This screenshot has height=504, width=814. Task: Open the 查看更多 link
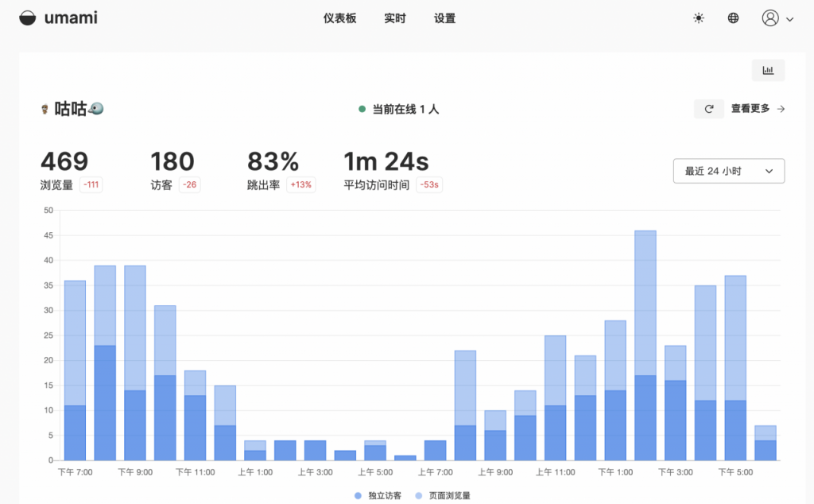[750, 109]
